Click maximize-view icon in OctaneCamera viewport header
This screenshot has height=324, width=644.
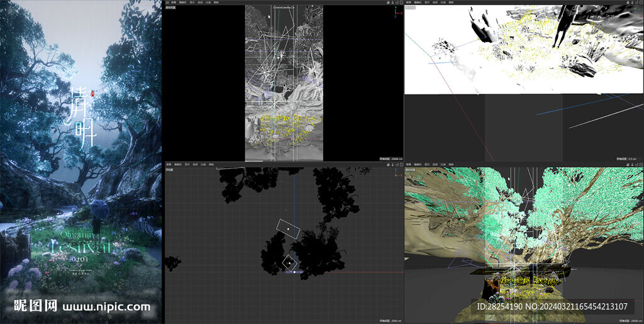[x=402, y=3]
